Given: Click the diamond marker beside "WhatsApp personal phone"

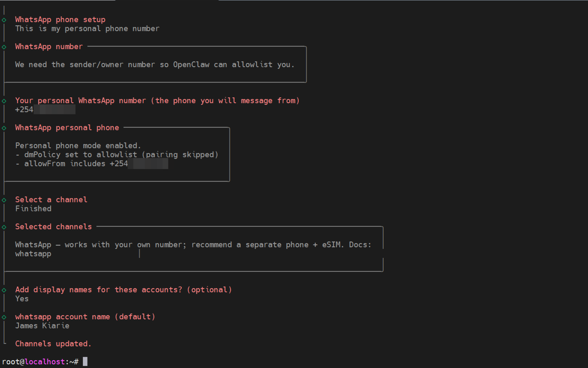Looking at the screenshot, I should (4, 128).
